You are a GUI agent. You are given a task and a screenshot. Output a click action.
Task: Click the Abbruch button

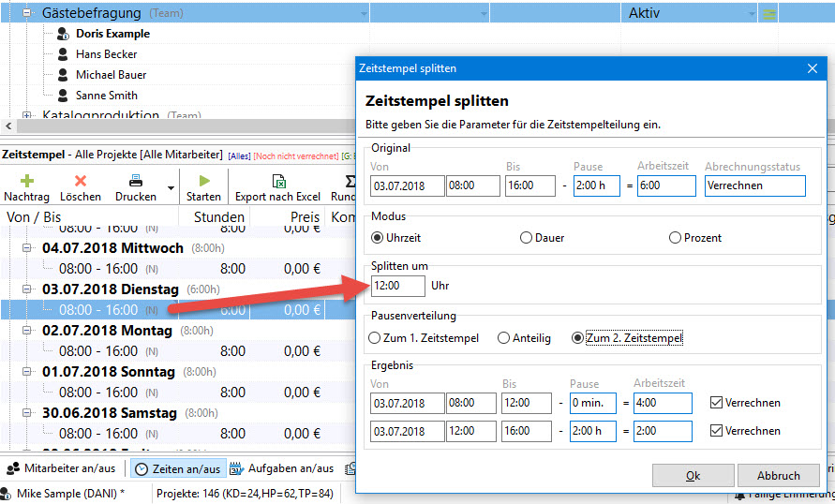[x=778, y=475]
